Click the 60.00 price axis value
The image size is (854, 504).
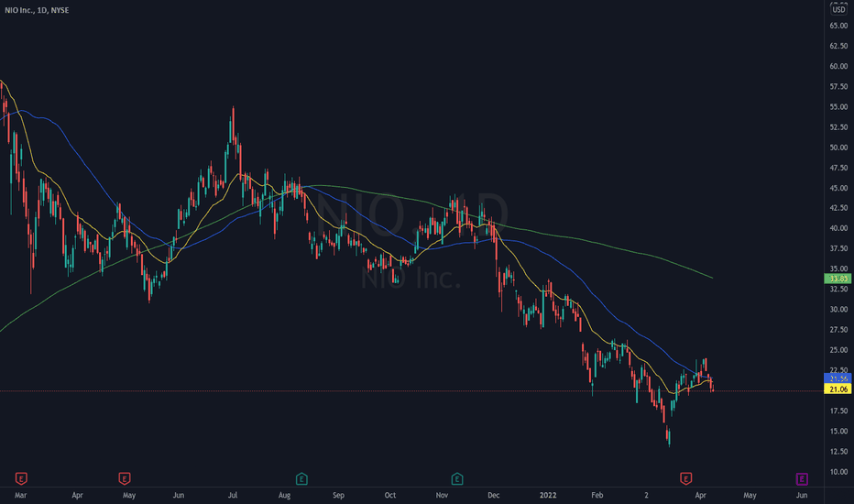pos(838,67)
